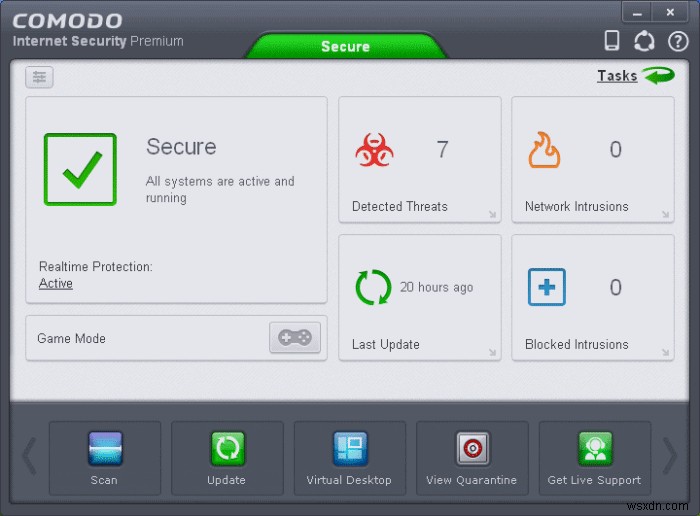Click the 'Blocked Intrusions' label

pyautogui.click(x=577, y=344)
